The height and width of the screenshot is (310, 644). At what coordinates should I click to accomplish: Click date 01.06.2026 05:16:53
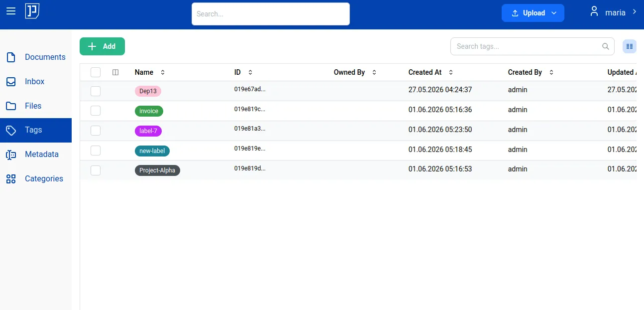[440, 169]
